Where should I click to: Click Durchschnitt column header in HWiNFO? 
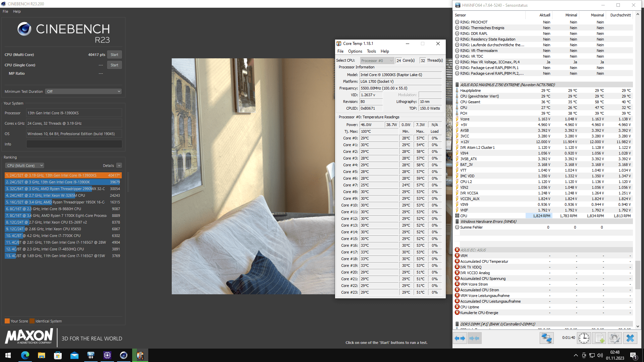coord(620,15)
